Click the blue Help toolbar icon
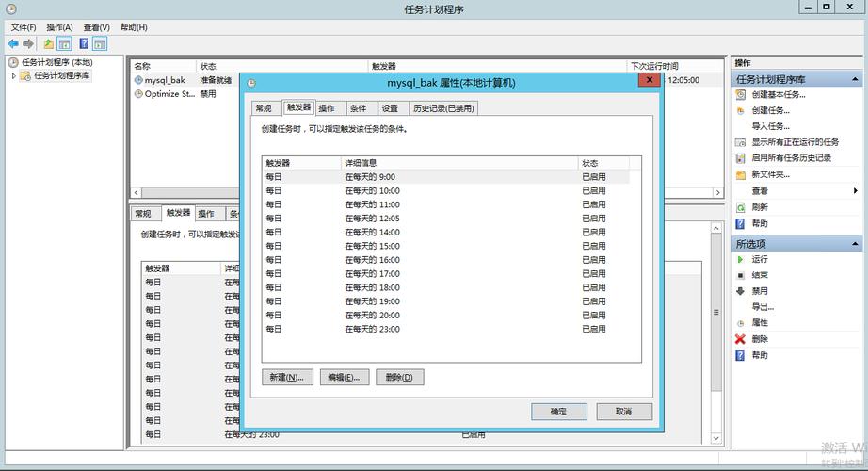Viewport: 868px width, 471px height. (84, 43)
